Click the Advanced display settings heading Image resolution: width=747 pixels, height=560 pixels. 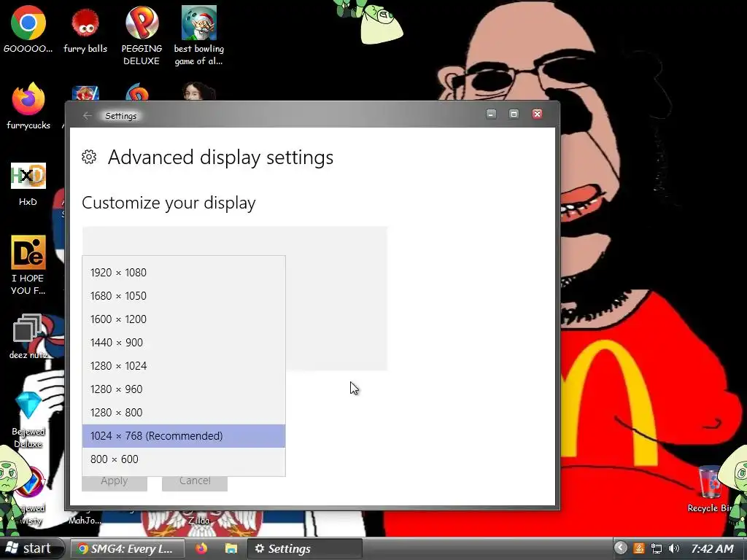coord(220,157)
